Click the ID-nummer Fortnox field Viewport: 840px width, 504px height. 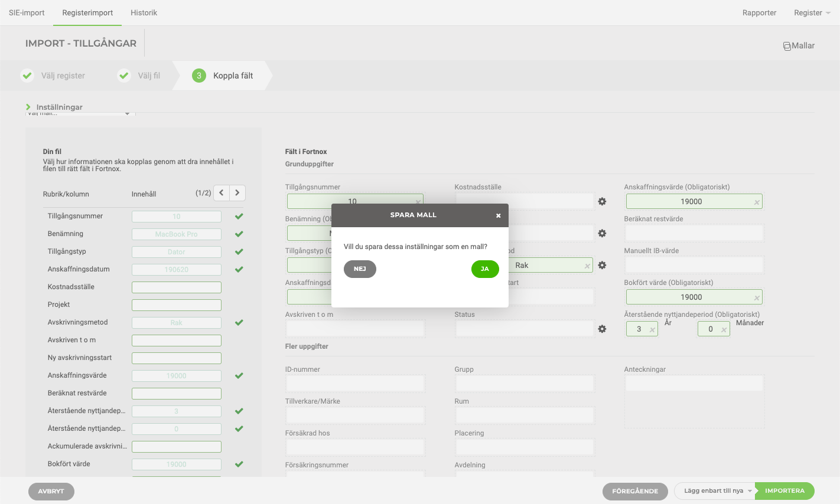click(355, 384)
